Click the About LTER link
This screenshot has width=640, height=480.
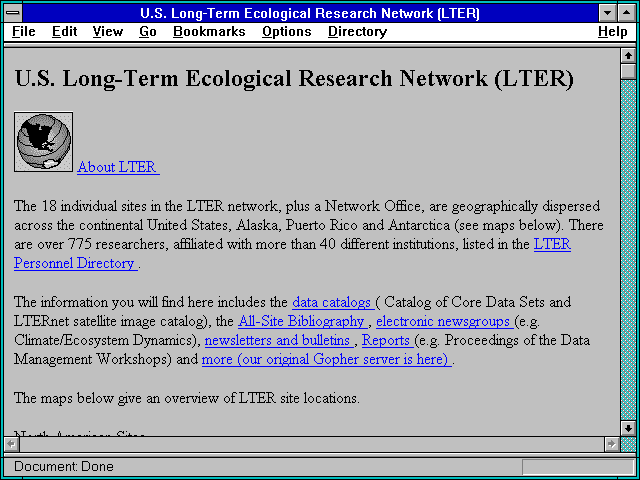point(118,167)
